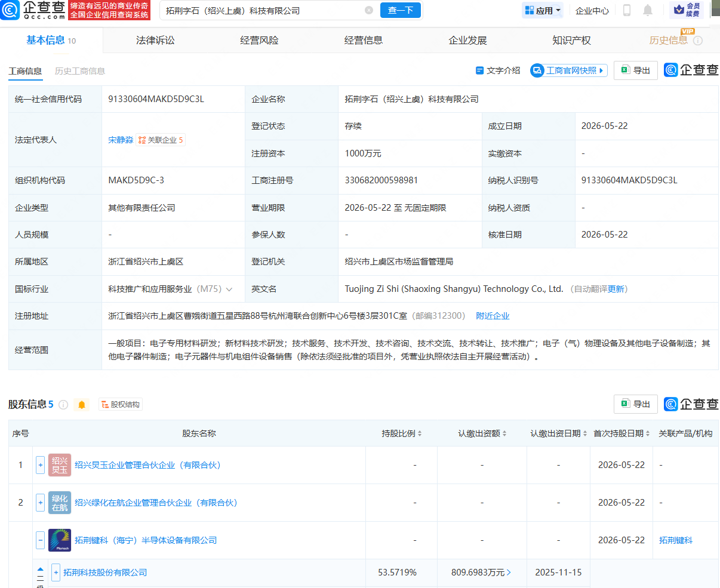Click 绿化在航 company logo thumbnail
This screenshot has width=720, height=588.
(60, 503)
